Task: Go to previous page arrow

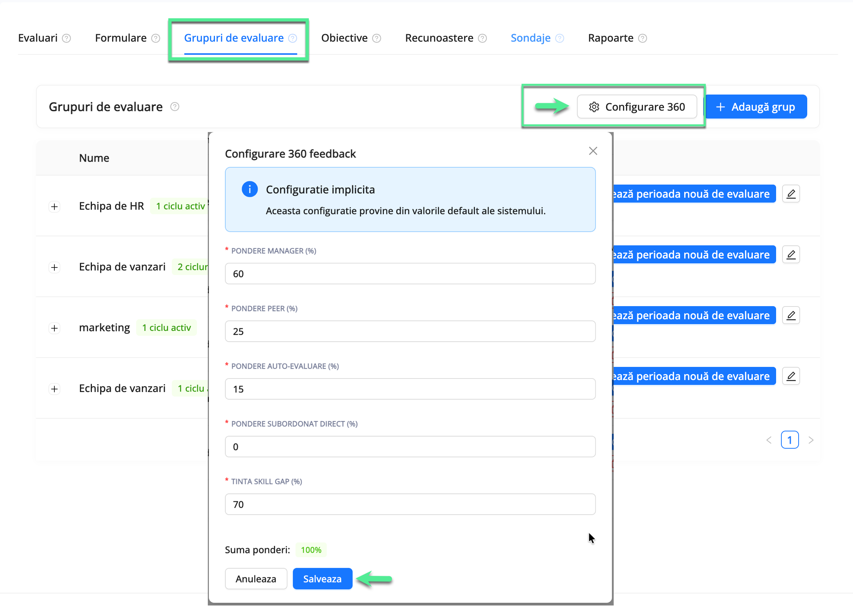Action: coord(769,440)
